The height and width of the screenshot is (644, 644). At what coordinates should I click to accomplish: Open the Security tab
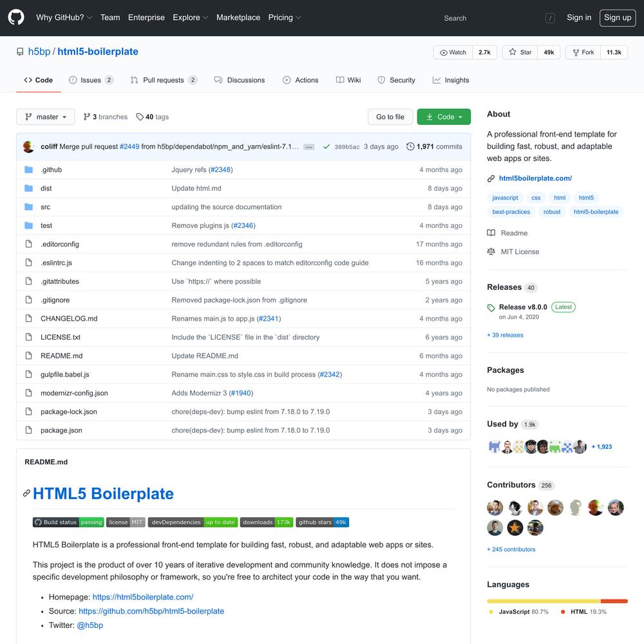pyautogui.click(x=396, y=80)
